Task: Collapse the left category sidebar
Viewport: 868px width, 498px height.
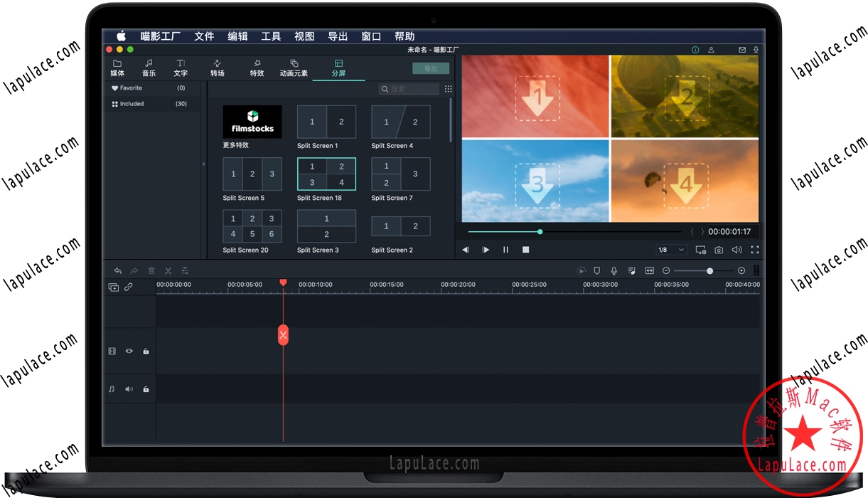Action: tap(203, 164)
